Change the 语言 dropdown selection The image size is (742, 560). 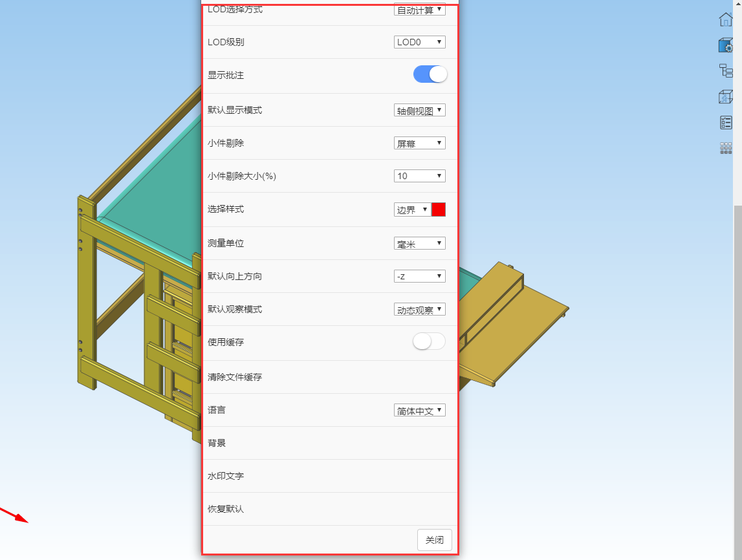(x=419, y=410)
